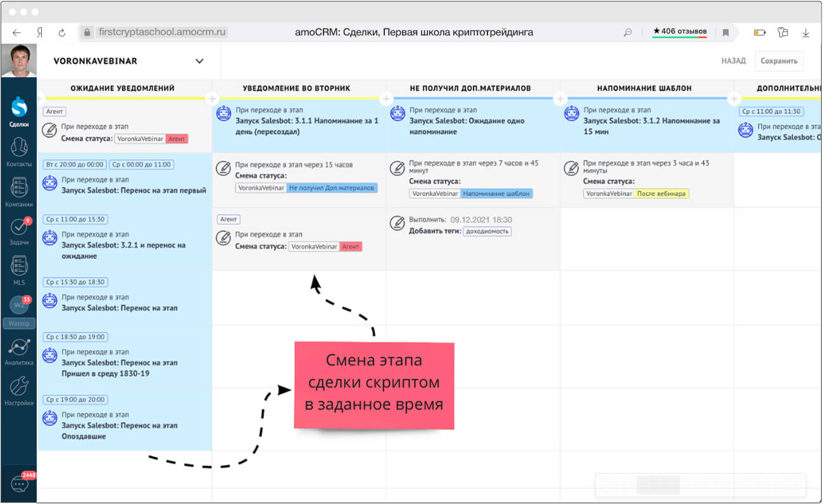Click доходиомость tag chip
823x504 pixels.
point(487,232)
